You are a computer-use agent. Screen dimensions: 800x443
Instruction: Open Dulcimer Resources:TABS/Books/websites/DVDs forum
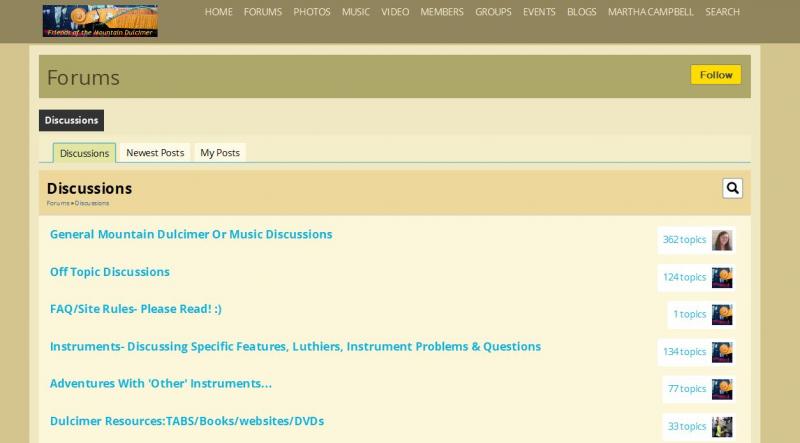tap(187, 421)
